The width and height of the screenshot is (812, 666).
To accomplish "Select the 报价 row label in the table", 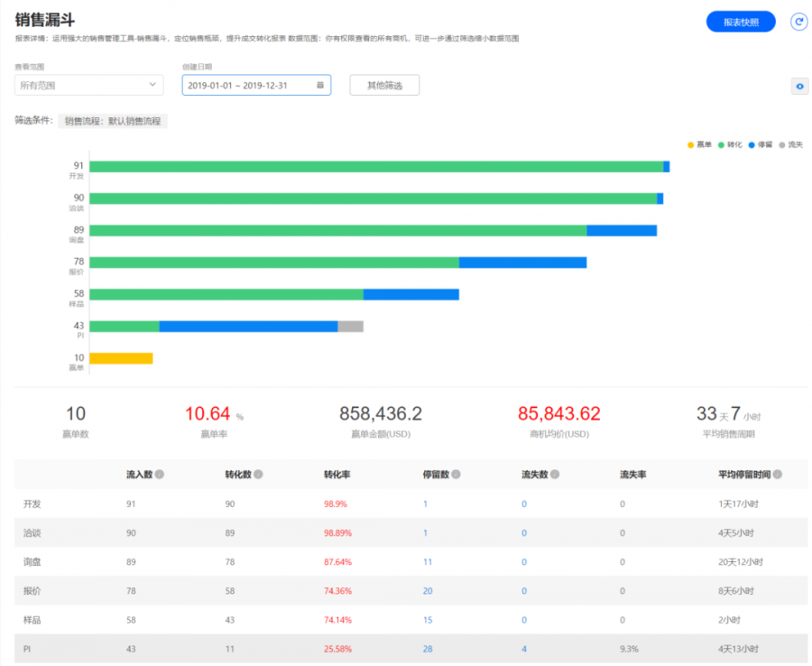I will click(32, 591).
